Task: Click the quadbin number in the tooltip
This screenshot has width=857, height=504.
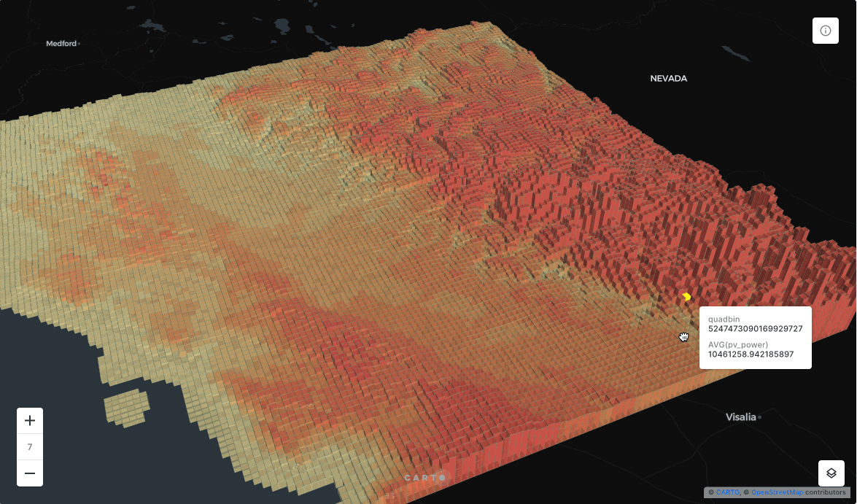Action: point(755,329)
